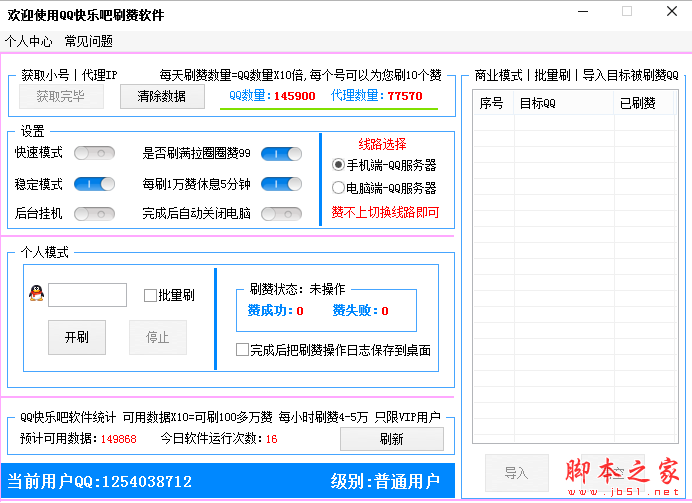The width and height of the screenshot is (692, 503).
Task: Click the red 线路选择 heading
Action: coord(382,144)
